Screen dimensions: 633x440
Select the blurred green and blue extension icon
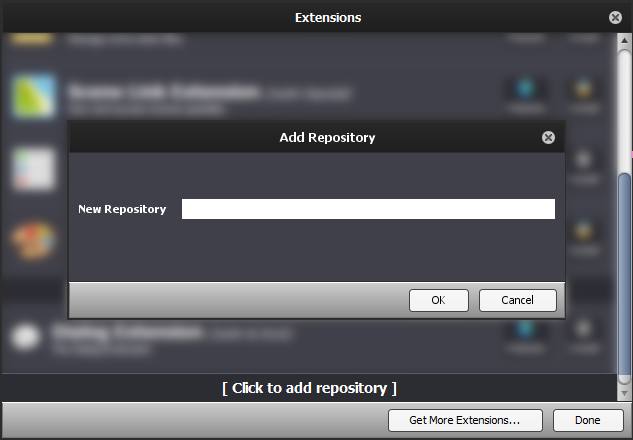pos(34,96)
